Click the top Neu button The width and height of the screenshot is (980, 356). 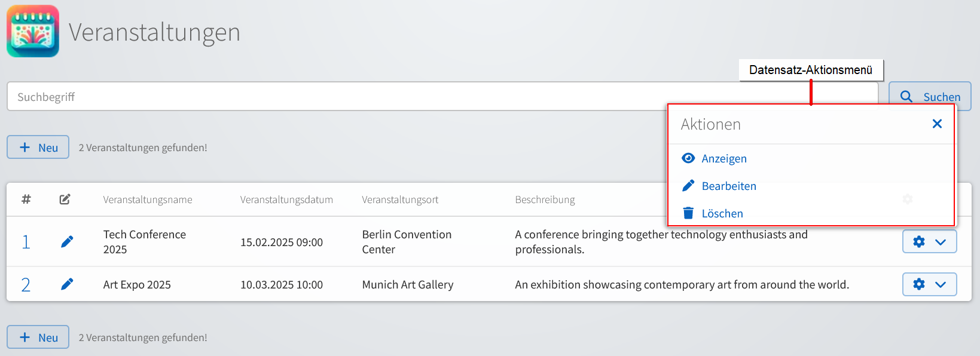pyautogui.click(x=38, y=148)
